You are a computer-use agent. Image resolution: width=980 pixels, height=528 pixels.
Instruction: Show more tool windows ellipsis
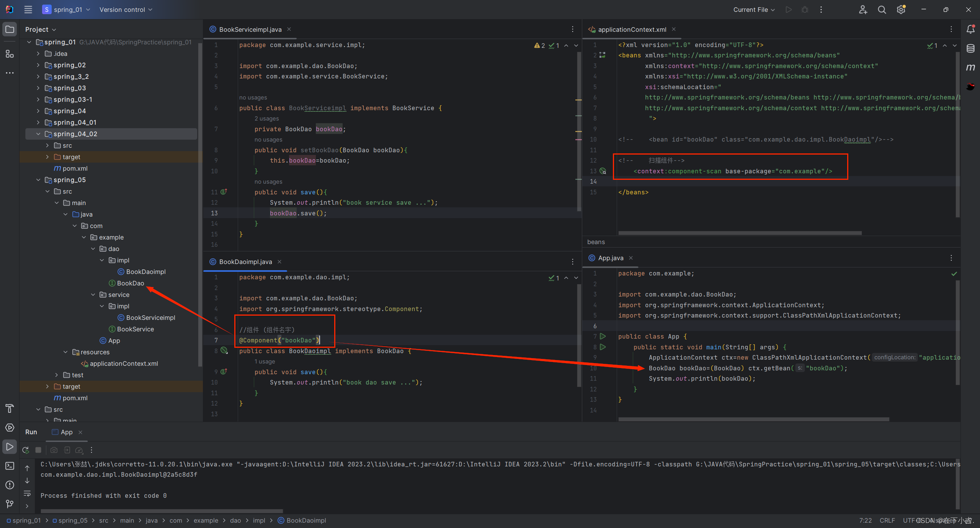click(x=10, y=73)
